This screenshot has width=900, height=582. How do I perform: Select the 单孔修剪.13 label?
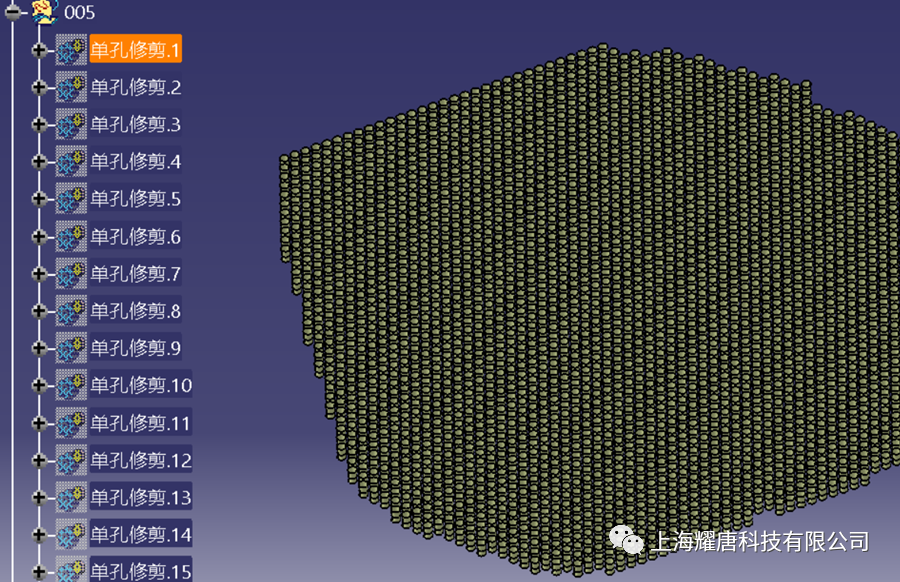coord(141,497)
